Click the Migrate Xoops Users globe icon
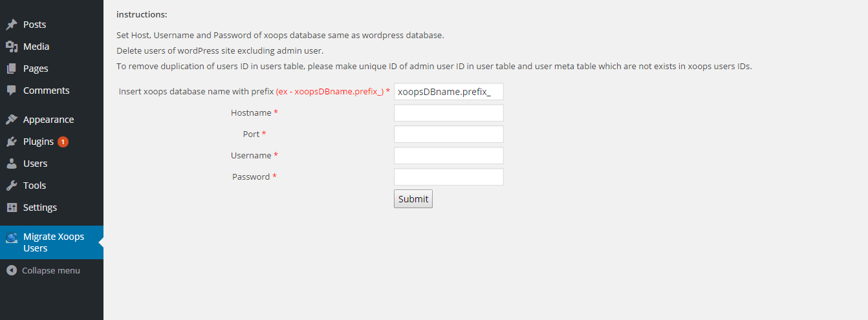Screen dimensions: 868x320 (x=12, y=237)
